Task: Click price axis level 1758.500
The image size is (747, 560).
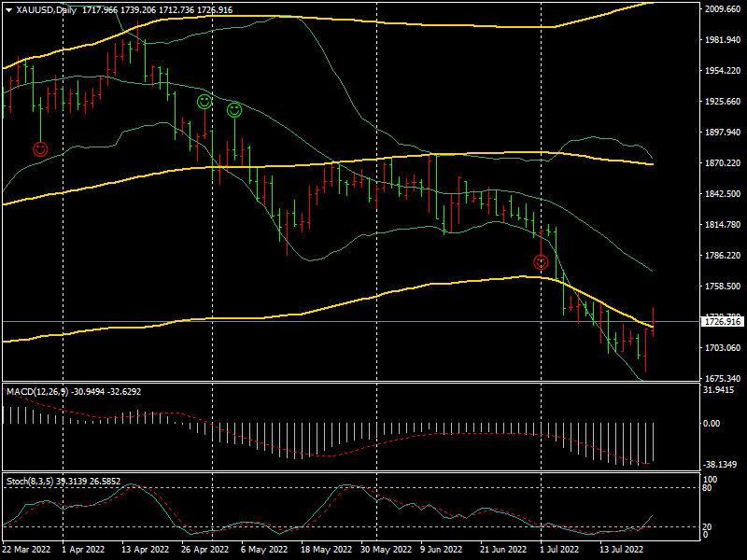Action: click(x=723, y=287)
